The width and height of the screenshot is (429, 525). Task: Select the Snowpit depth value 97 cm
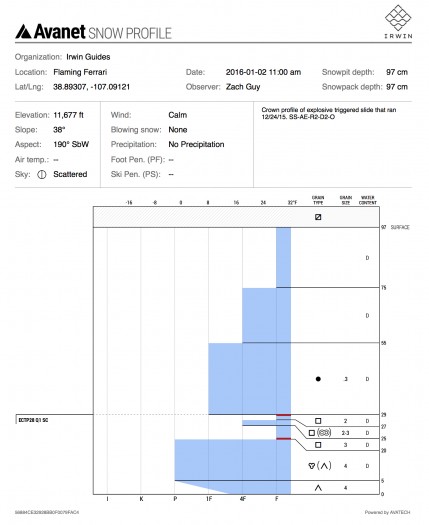397,72
